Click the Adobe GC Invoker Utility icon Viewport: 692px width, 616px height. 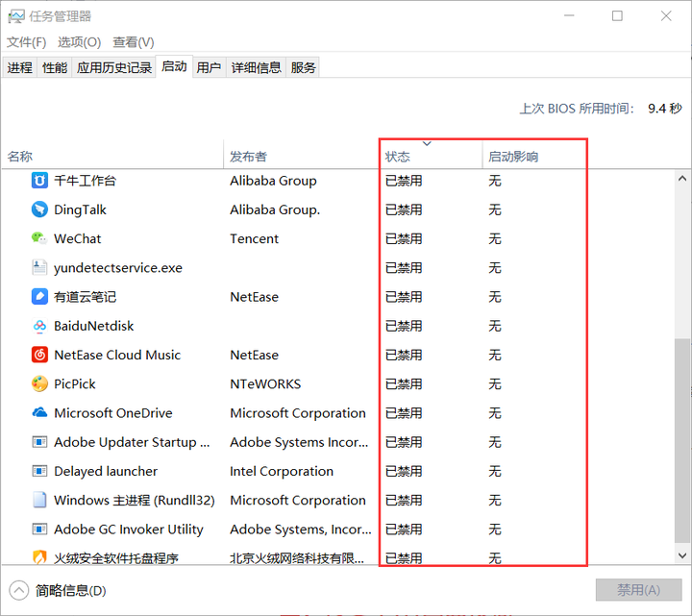39,530
